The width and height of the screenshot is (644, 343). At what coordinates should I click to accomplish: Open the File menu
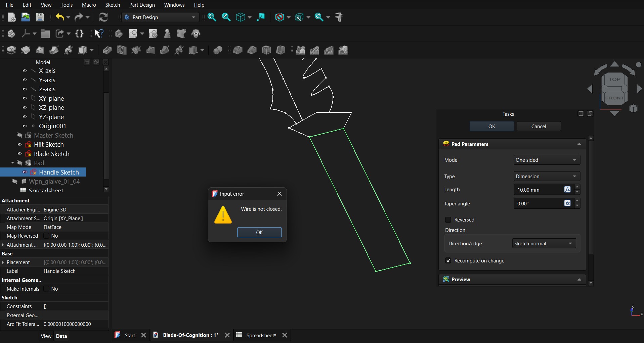[10, 5]
